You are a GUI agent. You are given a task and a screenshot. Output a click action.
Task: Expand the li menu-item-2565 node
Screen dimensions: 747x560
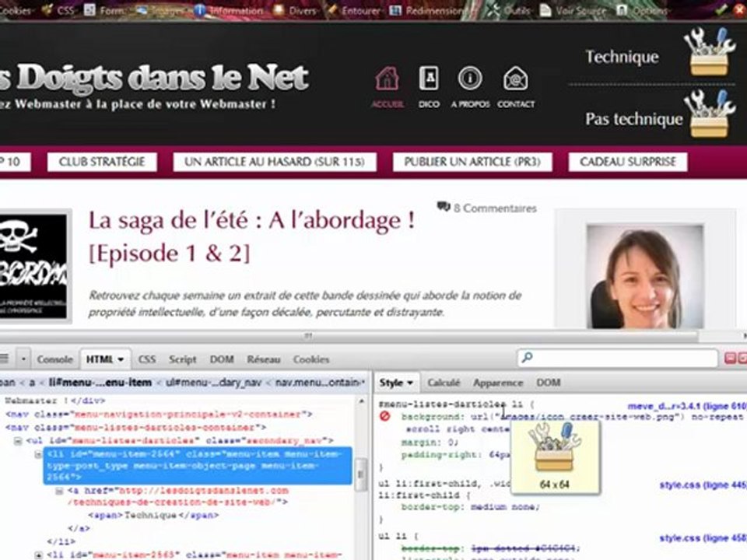39,555
